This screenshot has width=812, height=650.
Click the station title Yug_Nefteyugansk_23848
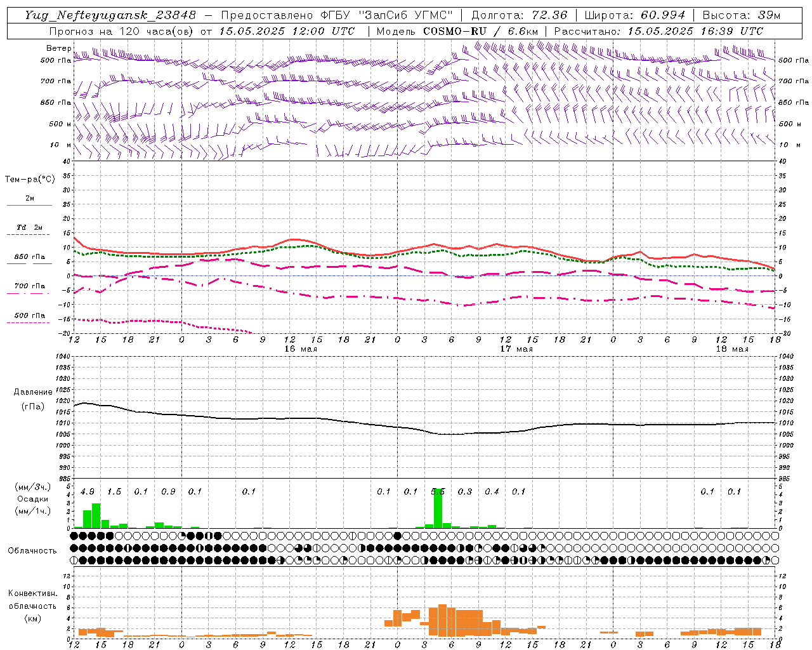[x=110, y=15]
